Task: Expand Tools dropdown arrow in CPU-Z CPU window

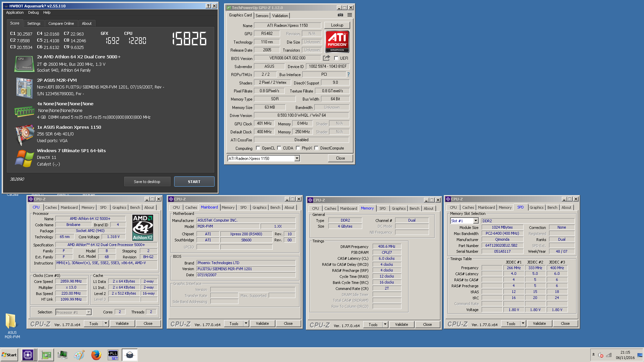Action: 106,323
